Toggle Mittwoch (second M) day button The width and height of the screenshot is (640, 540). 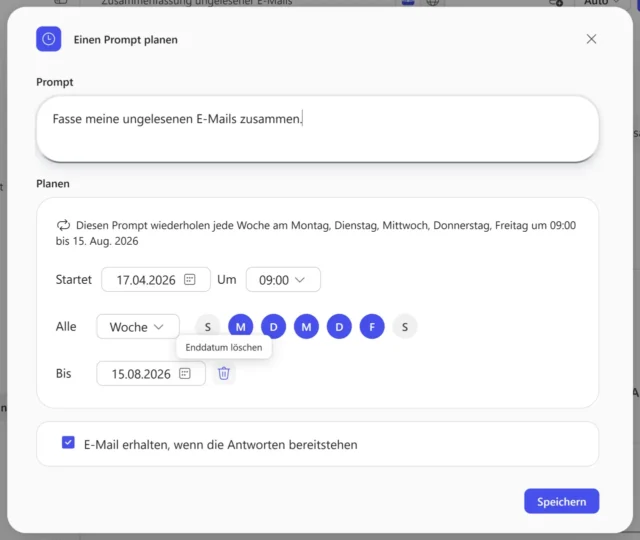tap(306, 327)
